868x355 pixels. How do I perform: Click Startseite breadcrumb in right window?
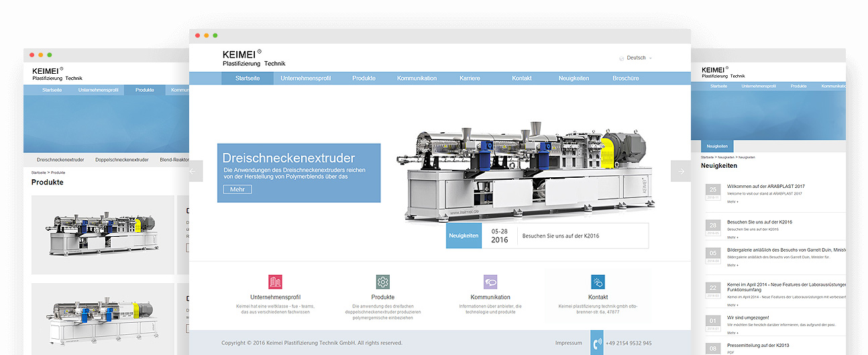[707, 157]
